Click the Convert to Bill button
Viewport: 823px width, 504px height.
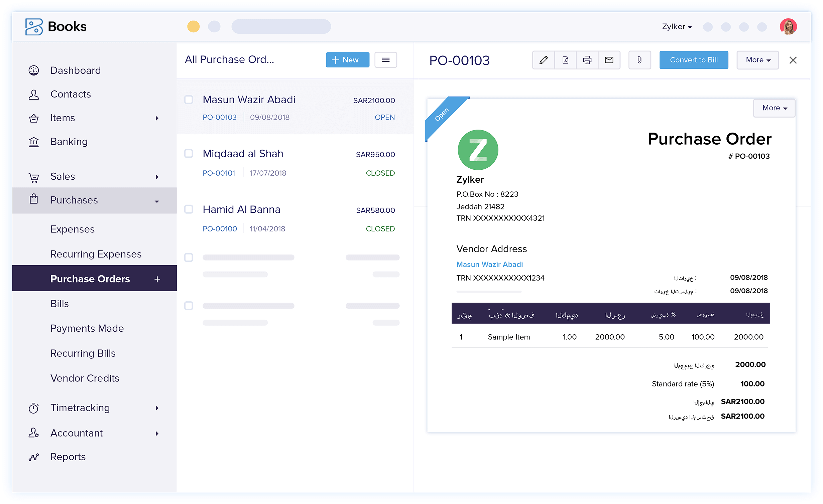(x=694, y=60)
